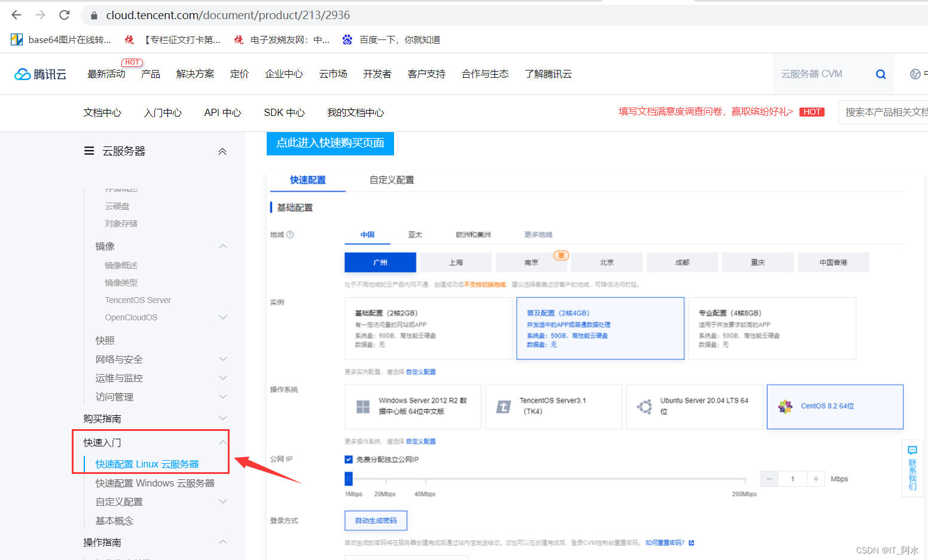Open API 中心 documentation menu

coord(222,112)
